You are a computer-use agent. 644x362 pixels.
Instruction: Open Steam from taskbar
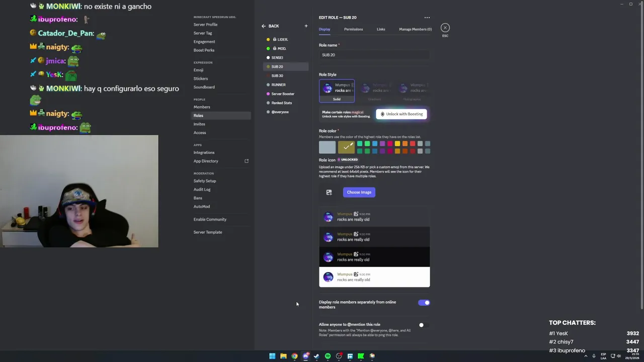tap(316, 356)
